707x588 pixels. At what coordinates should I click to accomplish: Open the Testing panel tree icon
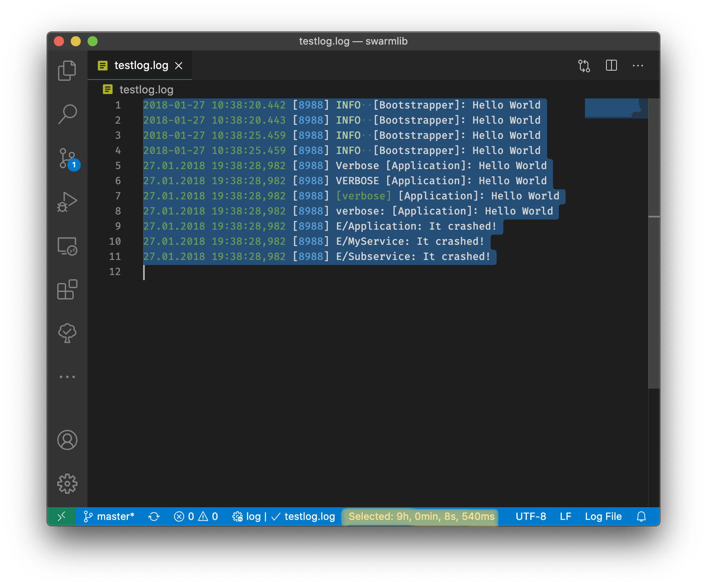(67, 333)
